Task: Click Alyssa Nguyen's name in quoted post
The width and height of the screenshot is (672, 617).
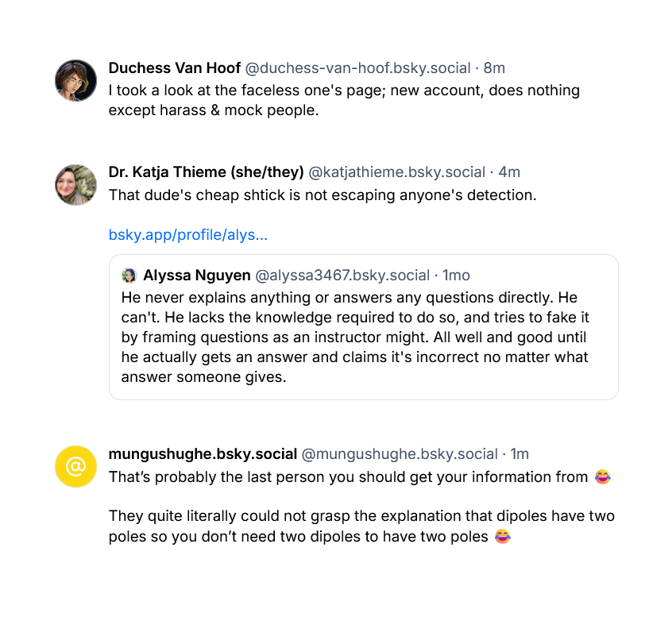Action: click(195, 276)
